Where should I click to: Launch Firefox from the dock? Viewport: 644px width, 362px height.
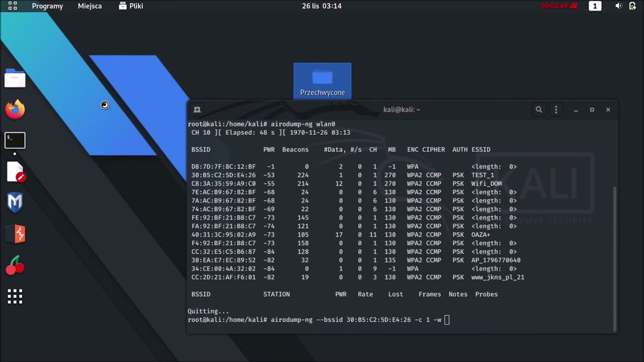[x=15, y=109]
